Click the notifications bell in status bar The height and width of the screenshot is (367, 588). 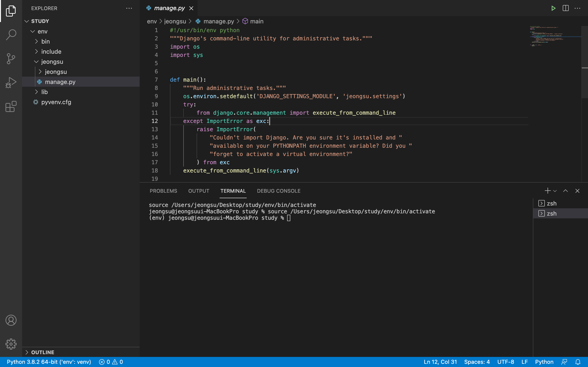[578, 362]
